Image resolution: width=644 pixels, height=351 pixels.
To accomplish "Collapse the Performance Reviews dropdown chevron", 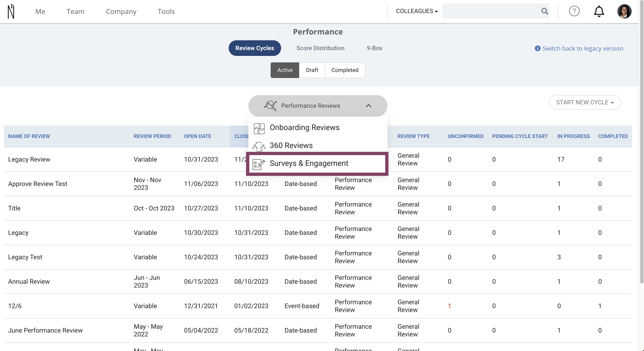I will point(368,106).
